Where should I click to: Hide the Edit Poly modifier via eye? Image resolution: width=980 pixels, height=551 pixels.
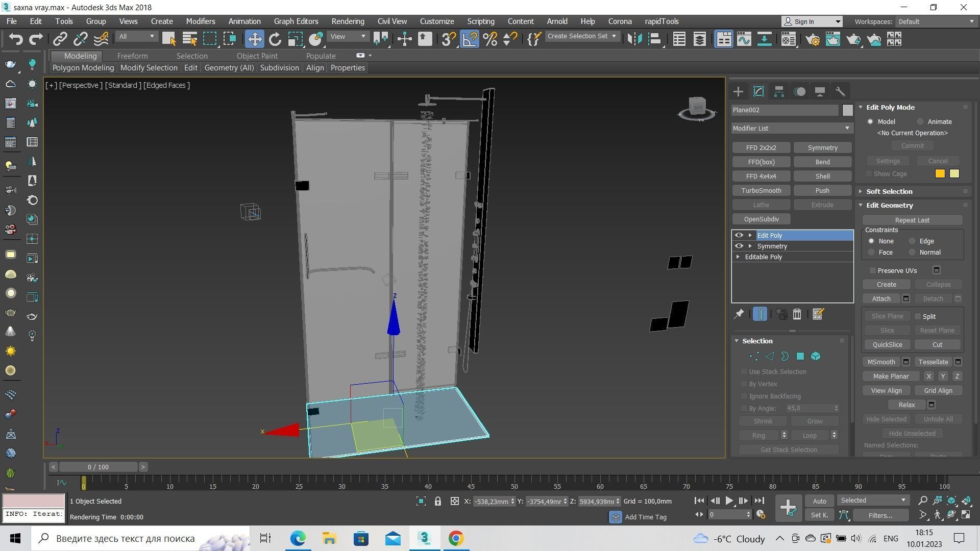(739, 235)
